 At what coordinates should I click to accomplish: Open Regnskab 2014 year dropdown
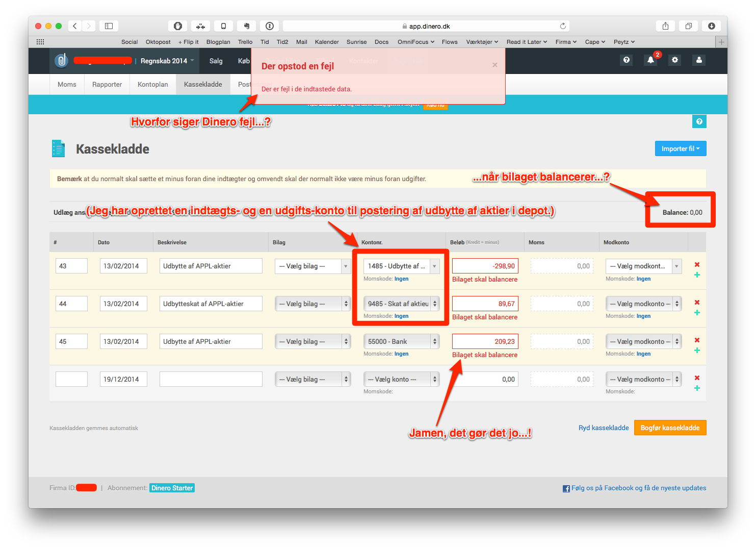coord(167,61)
